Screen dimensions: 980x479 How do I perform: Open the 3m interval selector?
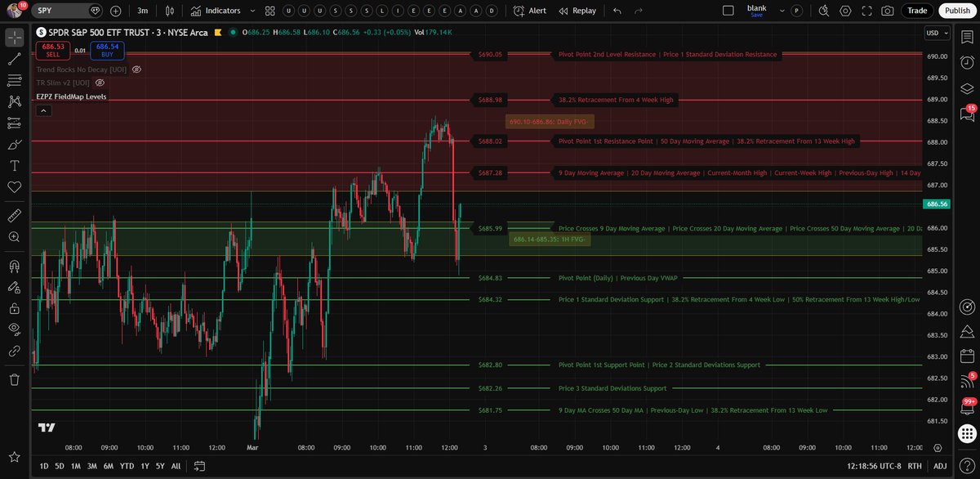tap(143, 11)
